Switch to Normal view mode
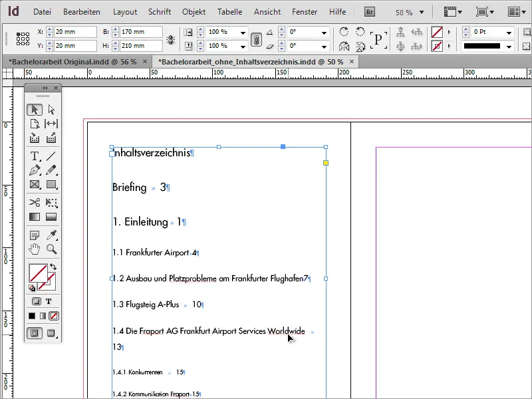532x399 pixels. (35, 333)
